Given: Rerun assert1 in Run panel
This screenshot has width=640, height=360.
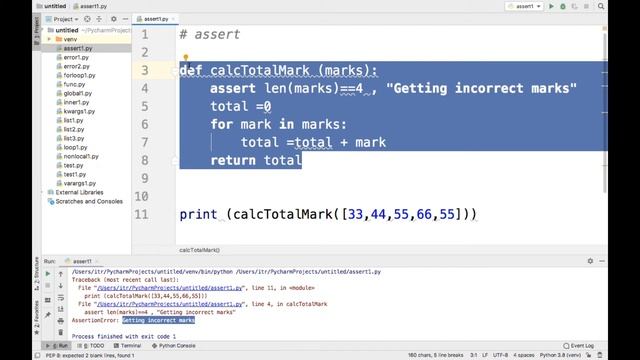Looking at the screenshot, I should (x=48, y=273).
